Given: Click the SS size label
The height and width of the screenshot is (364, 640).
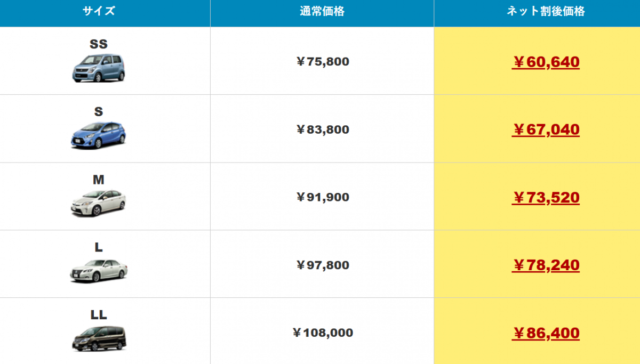Looking at the screenshot, I should [x=99, y=44].
